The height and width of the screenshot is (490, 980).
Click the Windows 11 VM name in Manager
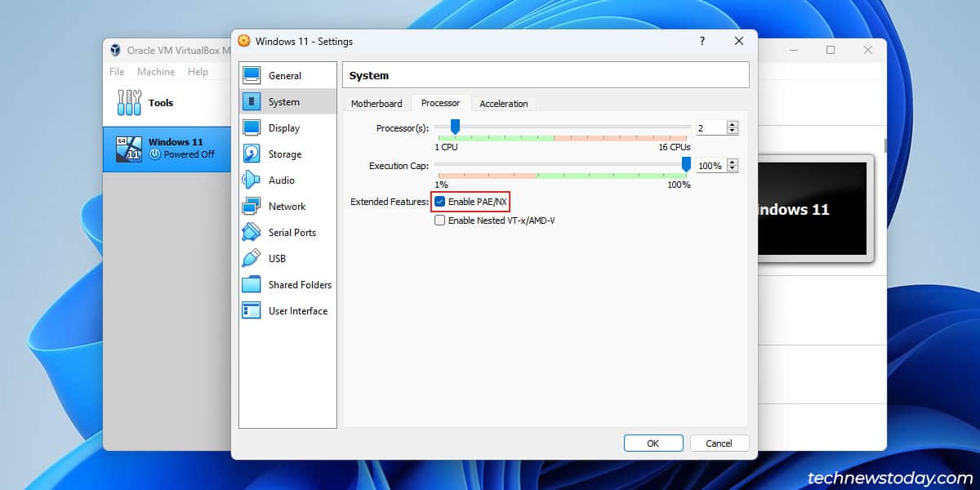pyautogui.click(x=176, y=142)
